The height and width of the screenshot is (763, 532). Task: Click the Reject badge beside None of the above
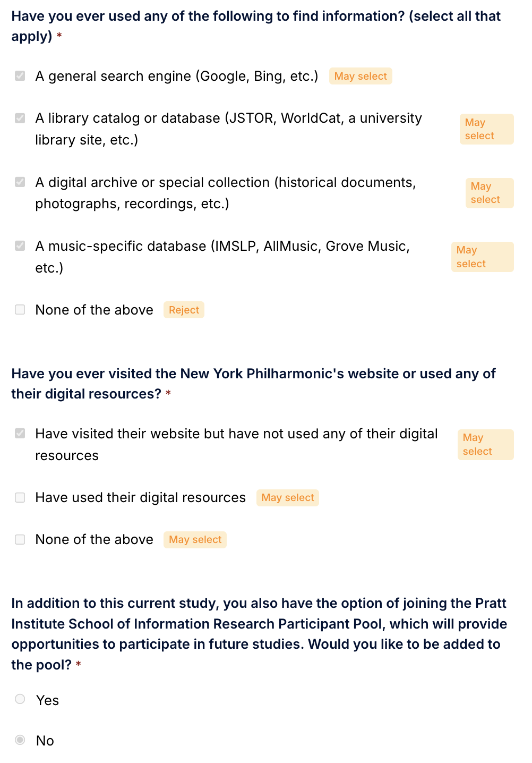184,310
